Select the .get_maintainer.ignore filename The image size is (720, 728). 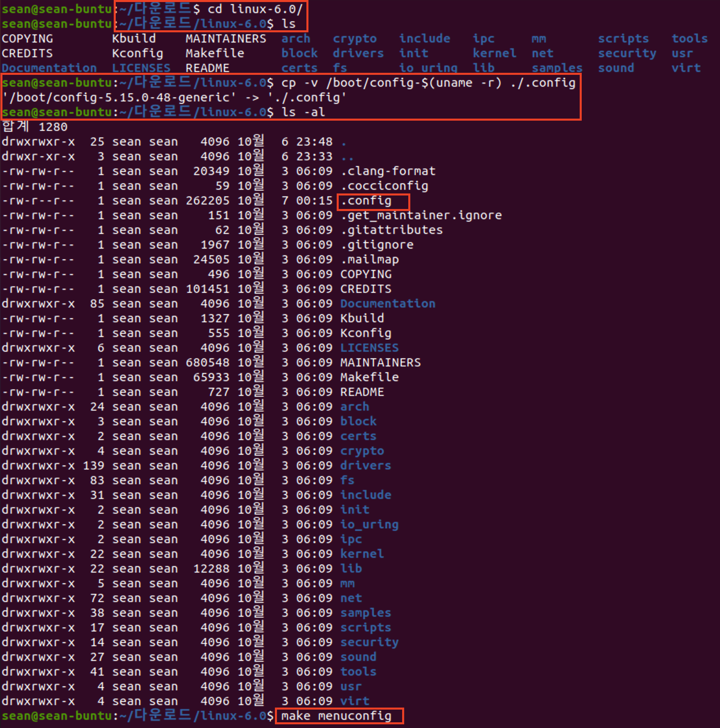pos(421,216)
